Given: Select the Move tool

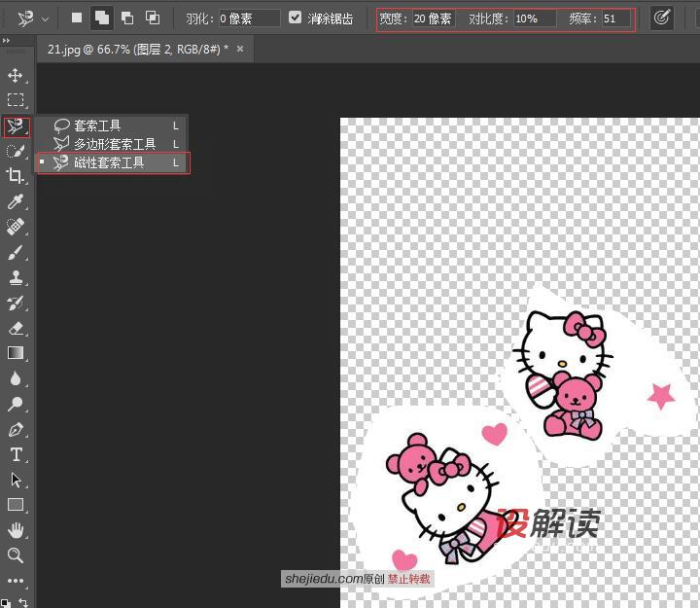Looking at the screenshot, I should click(16, 75).
